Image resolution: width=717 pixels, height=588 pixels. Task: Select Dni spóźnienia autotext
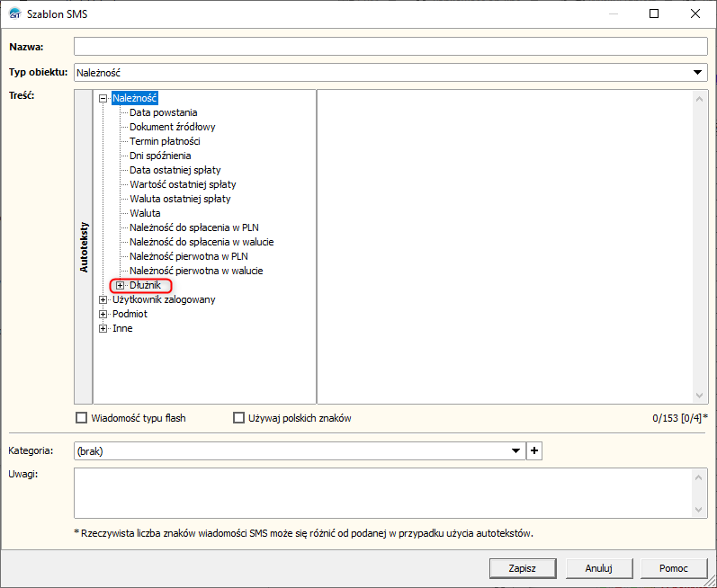[160, 156]
